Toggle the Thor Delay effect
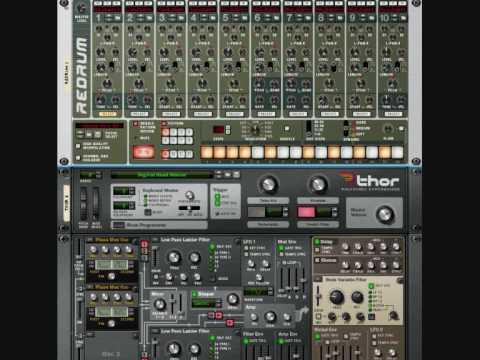The height and width of the screenshot is (360, 480). 317,241
